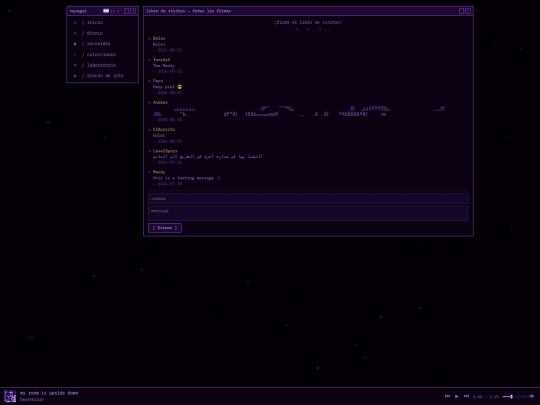Click the Arabic message under LevelSpurs

(x=208, y=157)
